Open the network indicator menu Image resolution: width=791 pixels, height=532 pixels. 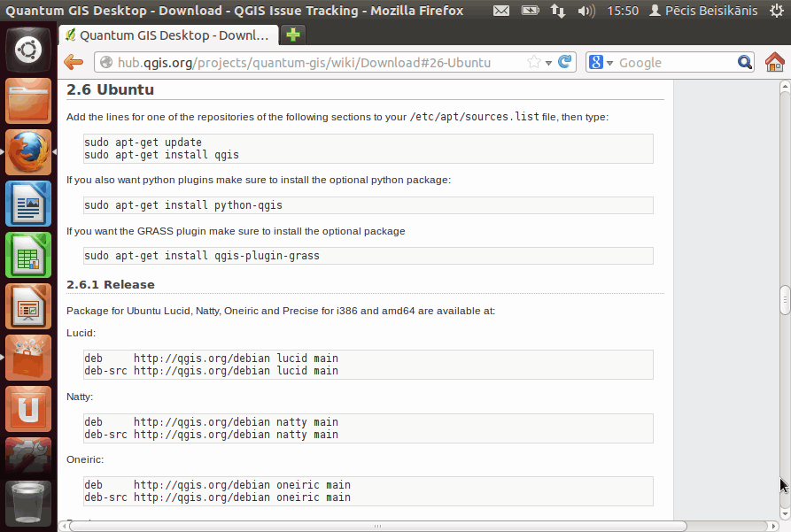tap(558, 11)
